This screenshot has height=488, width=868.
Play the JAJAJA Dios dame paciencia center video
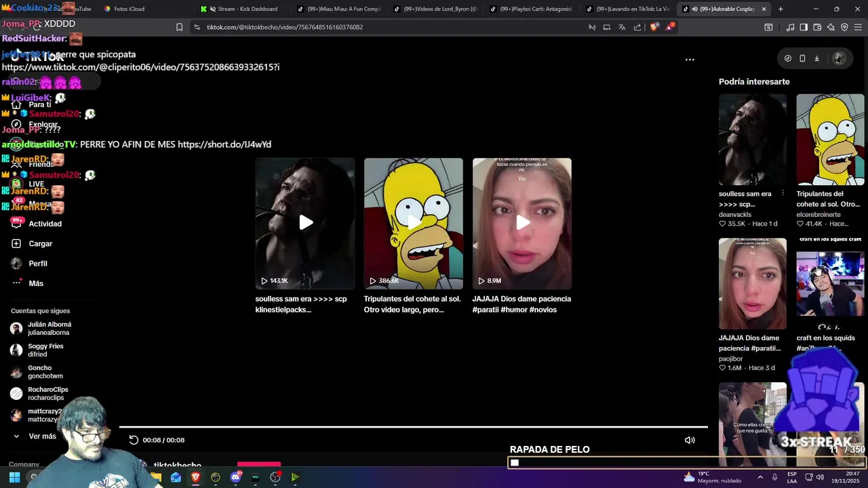click(522, 223)
